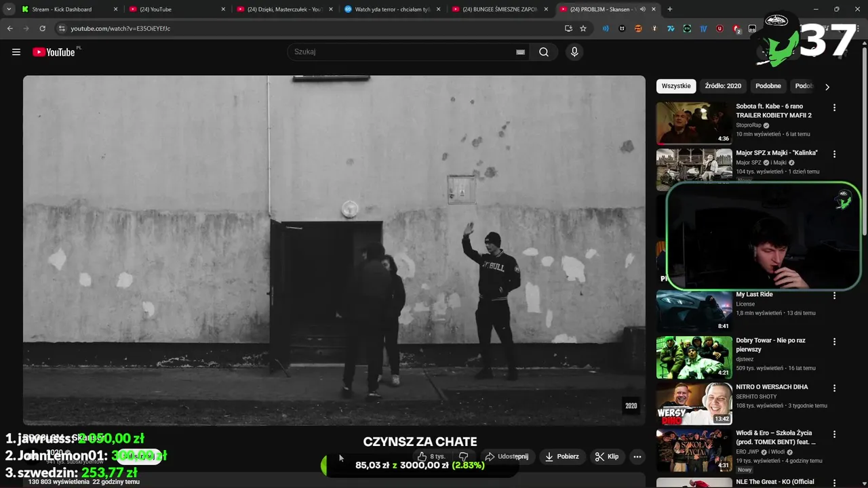Mute the PRO8L3M tab audio icon
This screenshot has height=488, width=868.
[642, 9]
